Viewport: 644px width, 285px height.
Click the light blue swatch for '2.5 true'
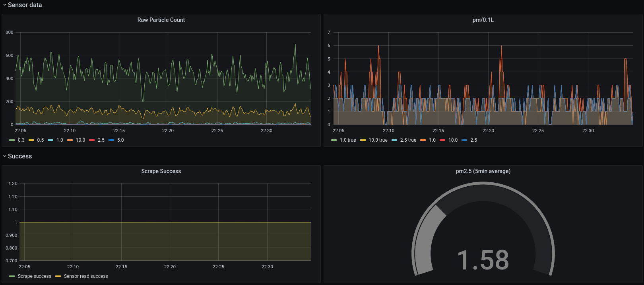(x=394, y=140)
